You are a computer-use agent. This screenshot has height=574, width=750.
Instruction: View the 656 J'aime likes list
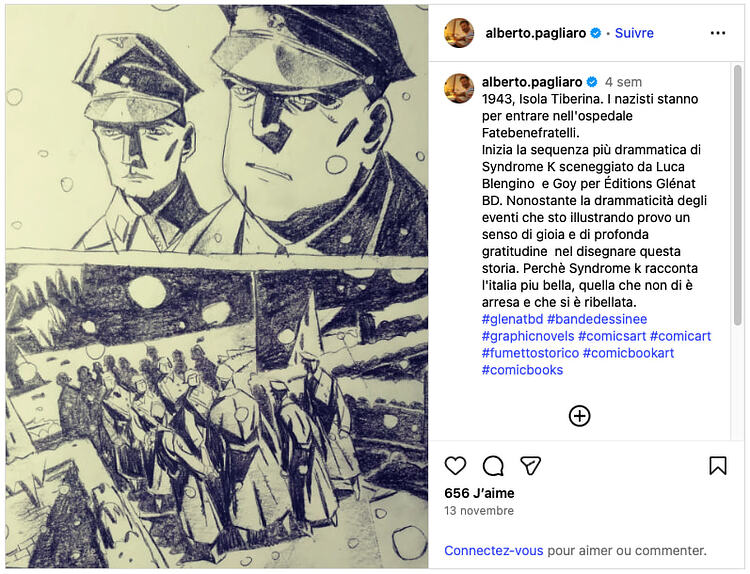tap(479, 493)
